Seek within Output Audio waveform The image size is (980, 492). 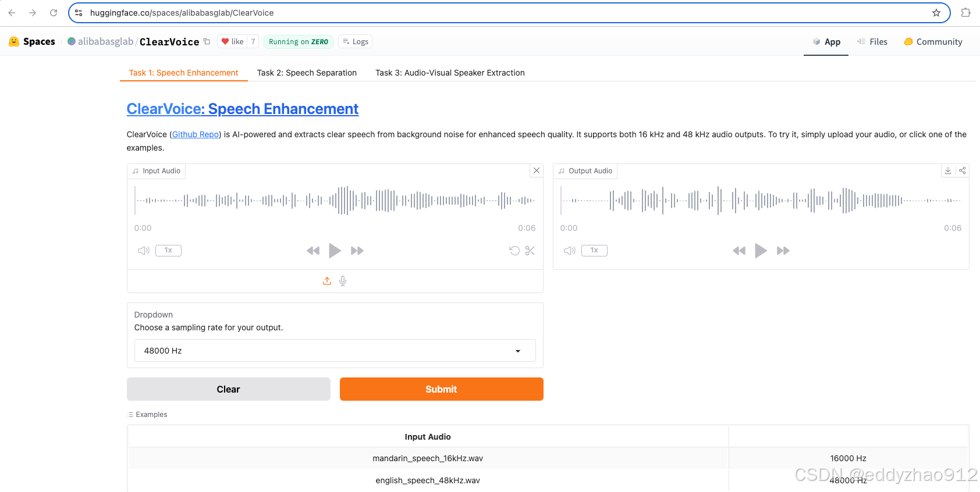point(761,201)
